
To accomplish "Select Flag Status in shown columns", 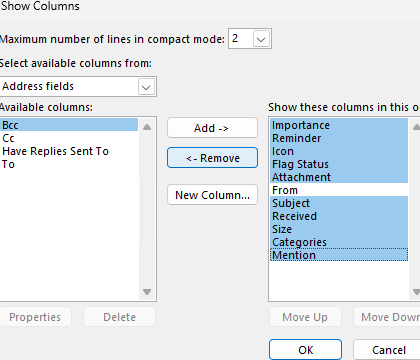I will [339, 164].
